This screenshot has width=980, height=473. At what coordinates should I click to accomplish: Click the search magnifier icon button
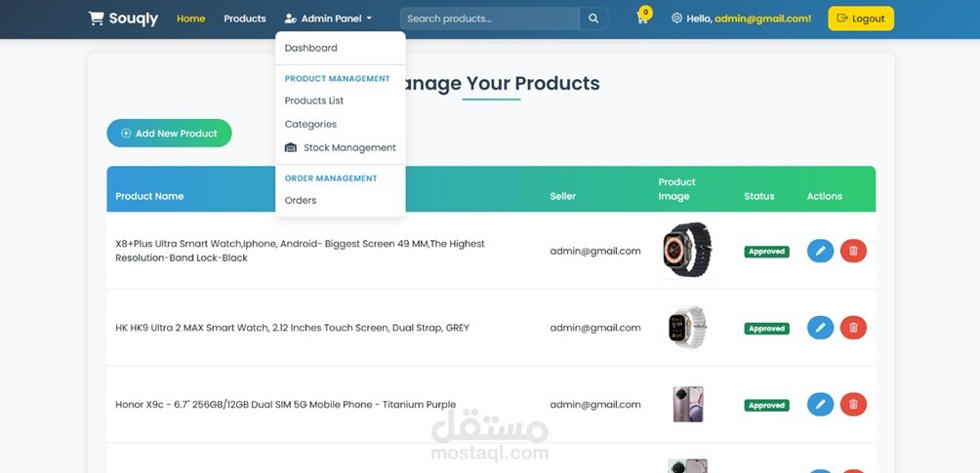(593, 19)
